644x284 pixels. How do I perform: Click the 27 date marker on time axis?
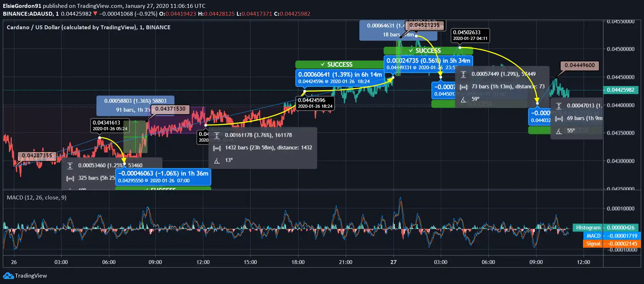click(393, 262)
